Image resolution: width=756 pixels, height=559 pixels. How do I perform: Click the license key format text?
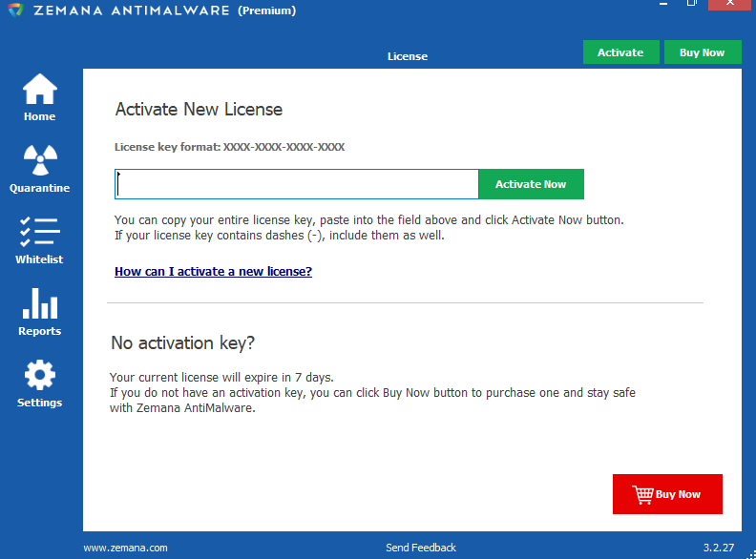pyautogui.click(x=229, y=147)
